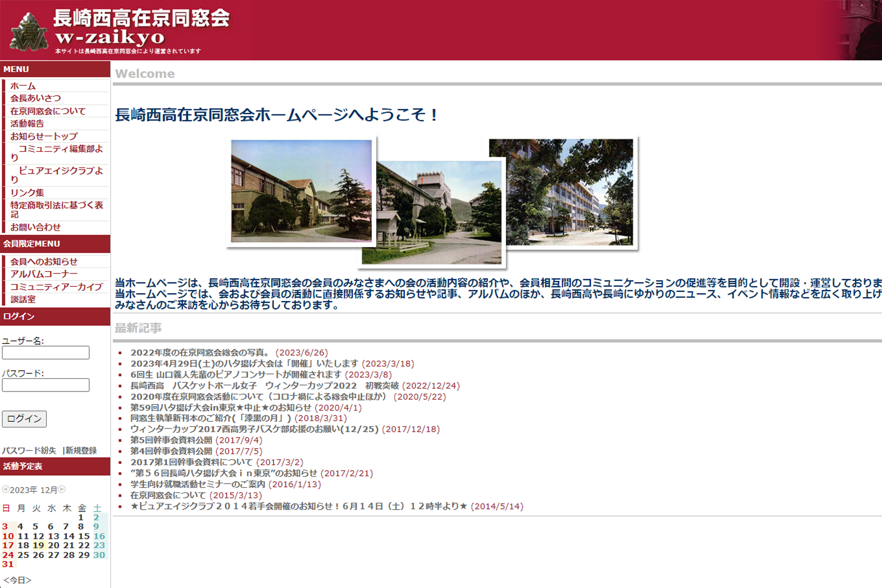This screenshot has height=588, width=882.
Task: Open お問い合わせ menu item
Action: click(x=35, y=227)
